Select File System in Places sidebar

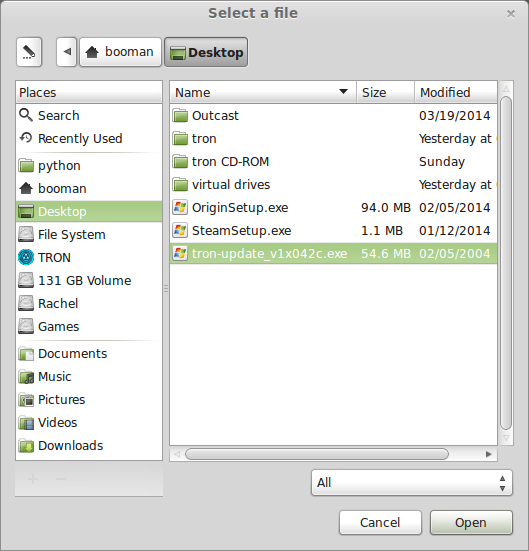[x=89, y=234]
